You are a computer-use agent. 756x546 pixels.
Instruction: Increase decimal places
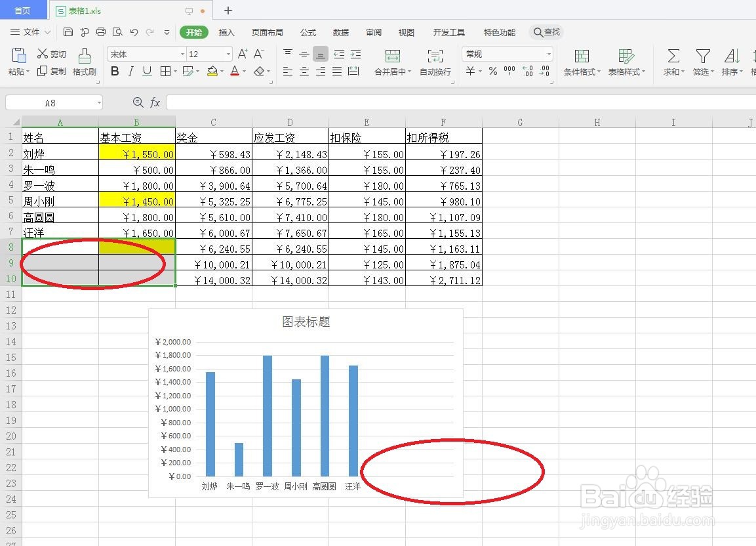528,72
